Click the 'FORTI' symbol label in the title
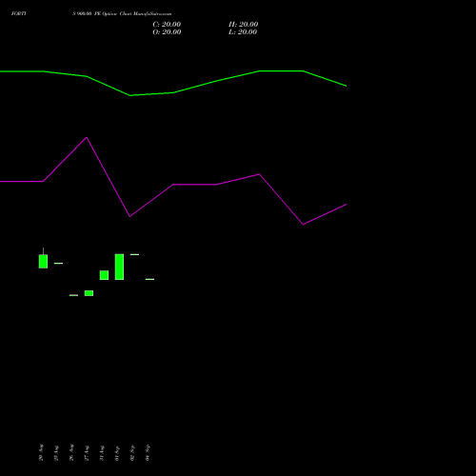Viewport: 476px width, 476px height. coord(19,13)
